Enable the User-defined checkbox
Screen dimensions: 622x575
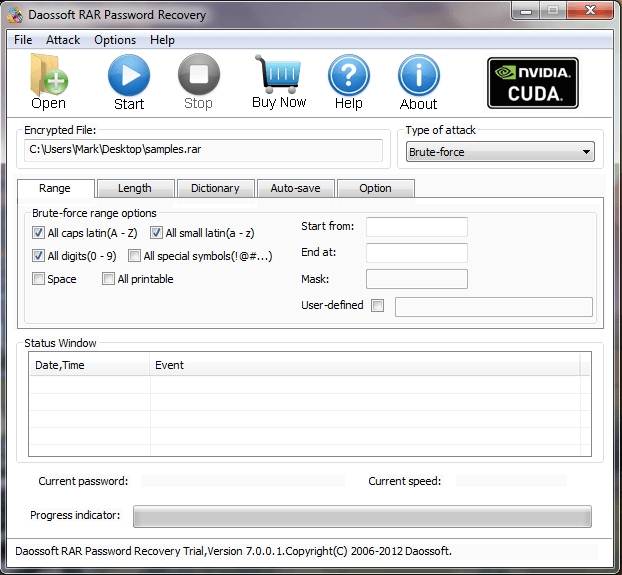[x=377, y=305]
